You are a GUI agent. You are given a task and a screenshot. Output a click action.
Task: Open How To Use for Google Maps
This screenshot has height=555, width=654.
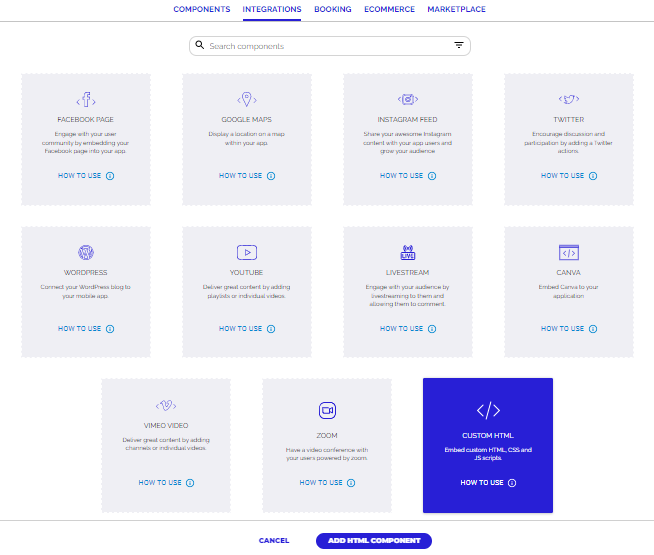247,176
